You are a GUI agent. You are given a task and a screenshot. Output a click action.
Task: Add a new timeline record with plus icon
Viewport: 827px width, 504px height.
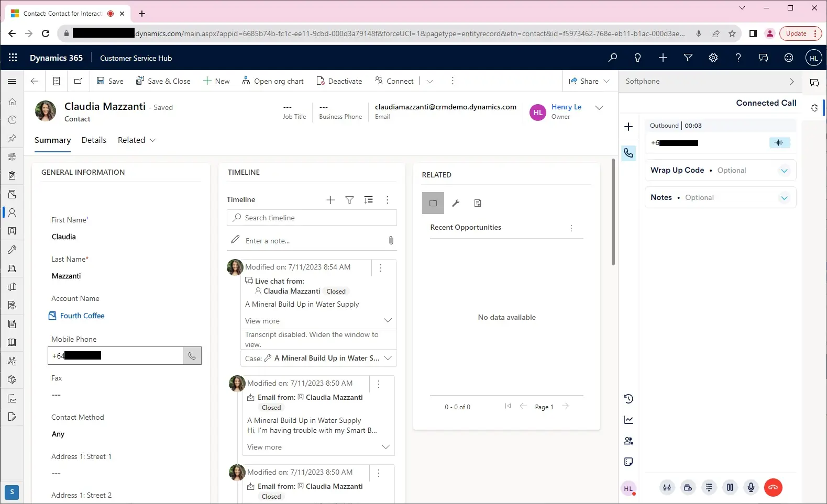pos(330,200)
